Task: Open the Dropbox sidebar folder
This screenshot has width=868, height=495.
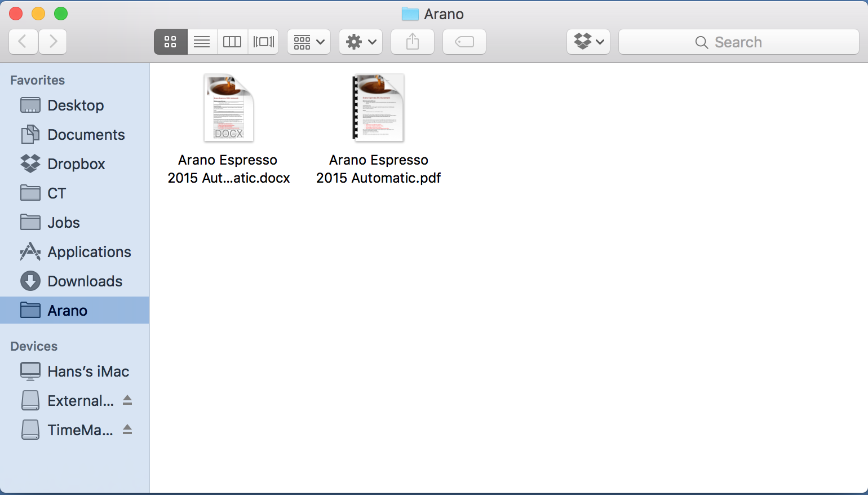Action: pyautogui.click(x=76, y=164)
